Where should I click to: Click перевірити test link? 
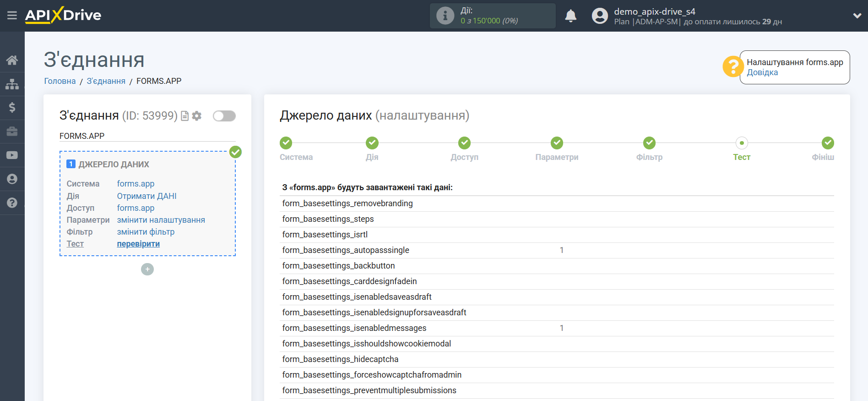[x=138, y=244]
